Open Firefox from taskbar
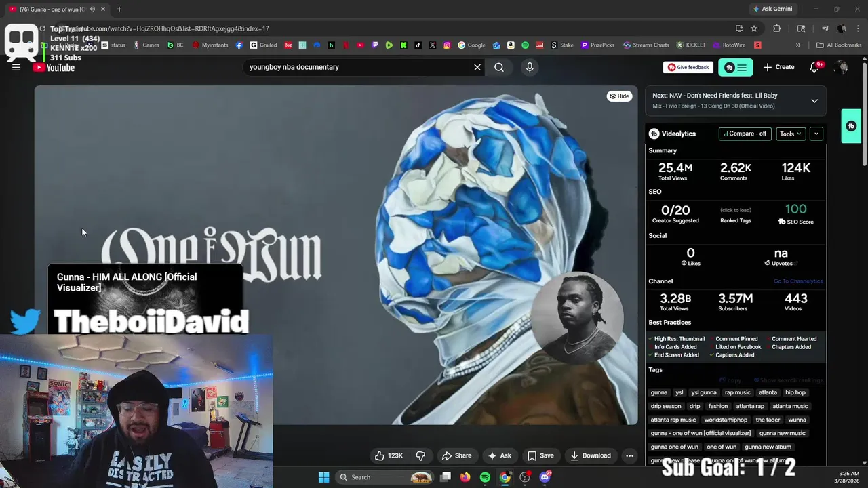 [465, 477]
